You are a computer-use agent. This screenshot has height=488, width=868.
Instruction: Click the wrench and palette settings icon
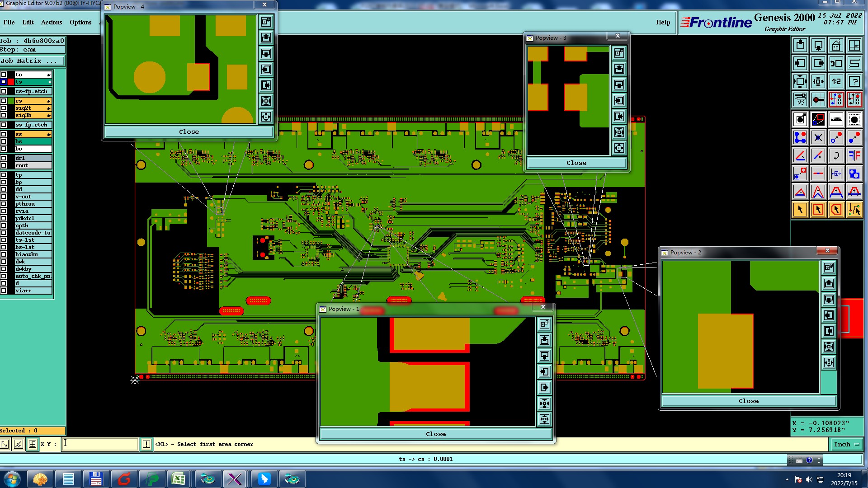pos(800,99)
